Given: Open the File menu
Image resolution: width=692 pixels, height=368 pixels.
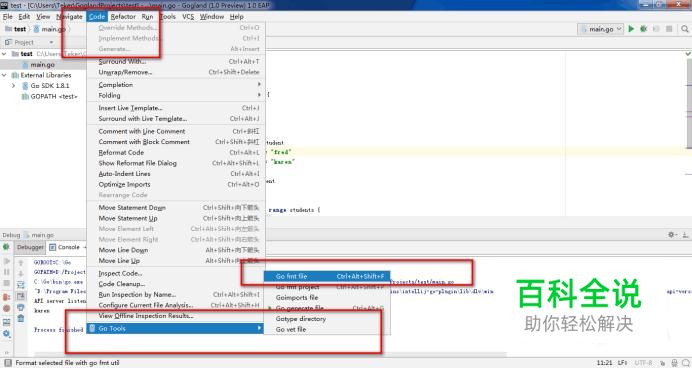Looking at the screenshot, I should (8, 17).
